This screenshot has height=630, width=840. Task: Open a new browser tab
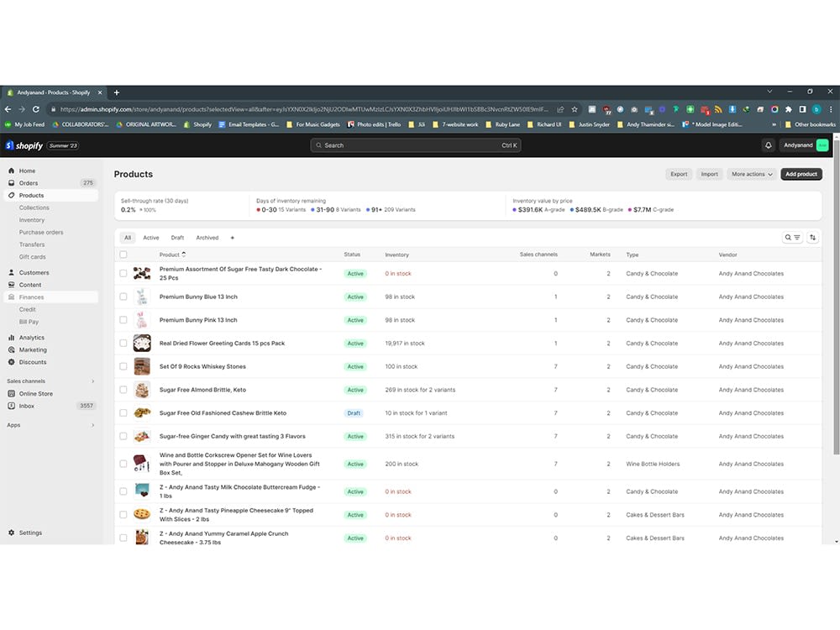(116, 92)
